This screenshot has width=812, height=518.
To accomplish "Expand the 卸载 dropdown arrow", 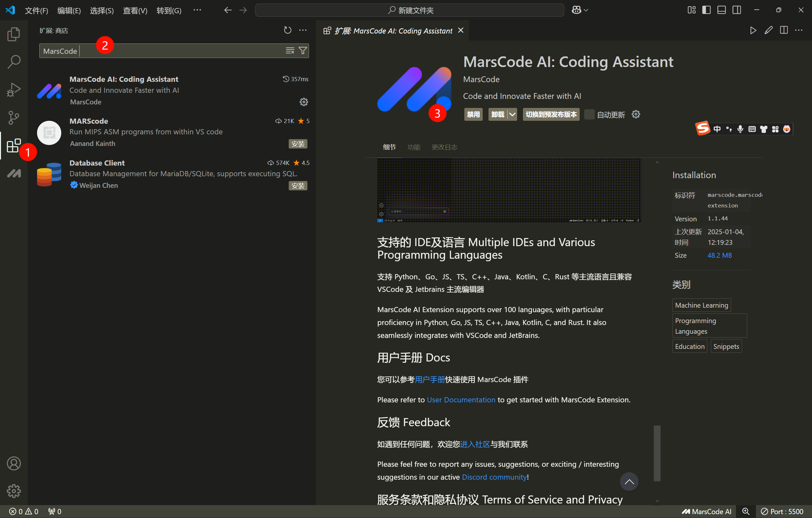I will [512, 115].
